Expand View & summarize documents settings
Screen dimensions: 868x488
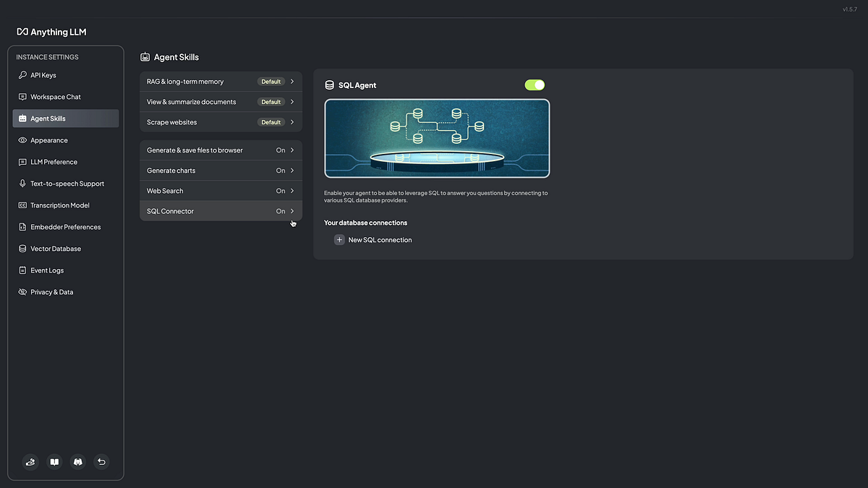click(221, 101)
